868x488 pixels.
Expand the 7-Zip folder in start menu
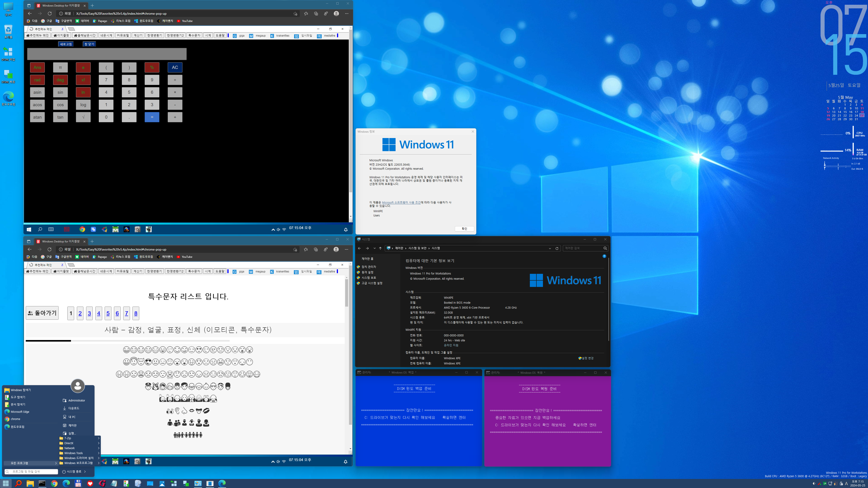click(x=80, y=438)
